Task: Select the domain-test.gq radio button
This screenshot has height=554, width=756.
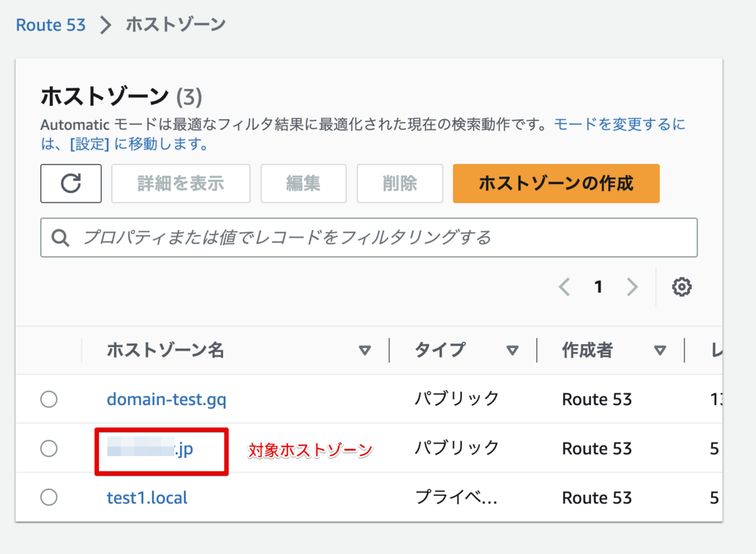Action: 49,399
